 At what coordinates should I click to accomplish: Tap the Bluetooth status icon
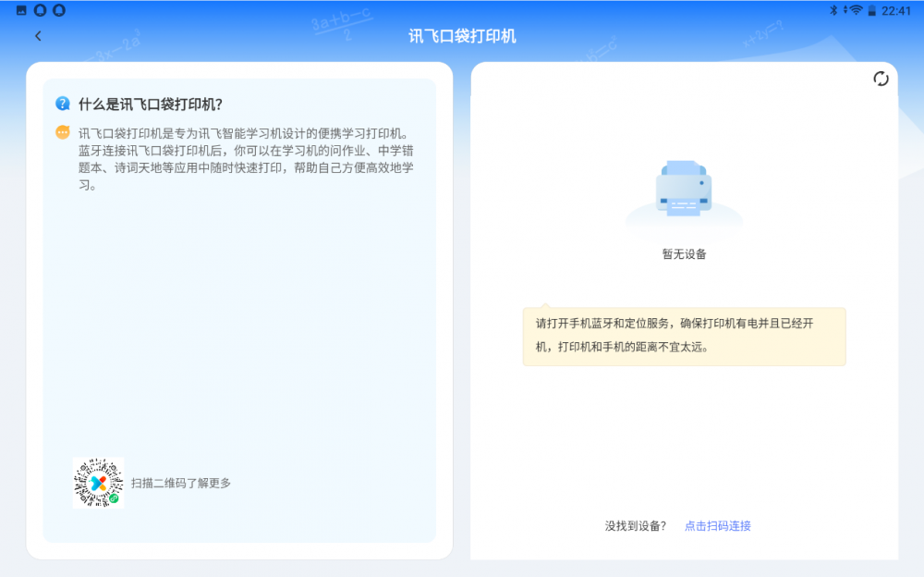coord(833,10)
